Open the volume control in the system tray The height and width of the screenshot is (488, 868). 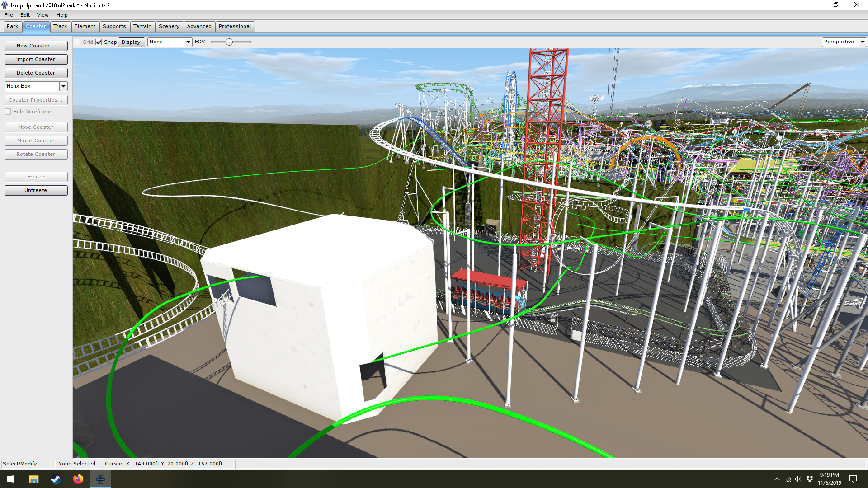click(798, 479)
